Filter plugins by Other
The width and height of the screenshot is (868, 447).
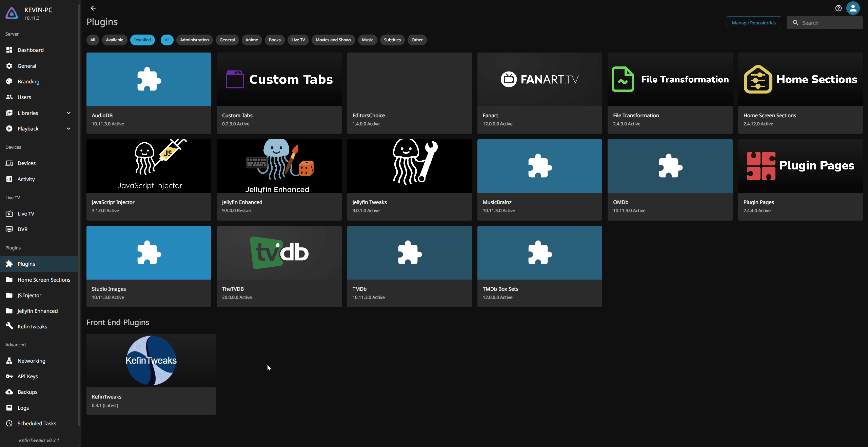click(x=417, y=40)
